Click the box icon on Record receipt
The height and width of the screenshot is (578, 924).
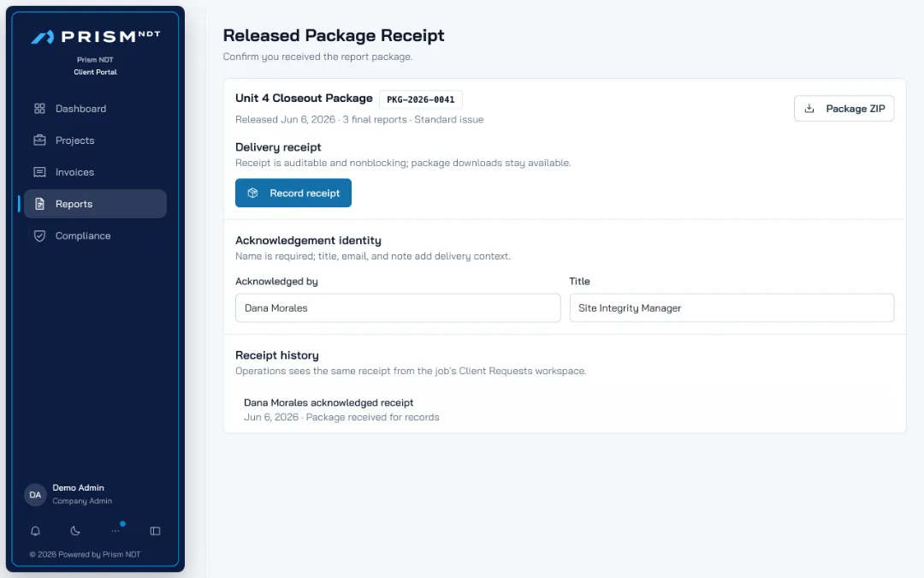pos(252,193)
